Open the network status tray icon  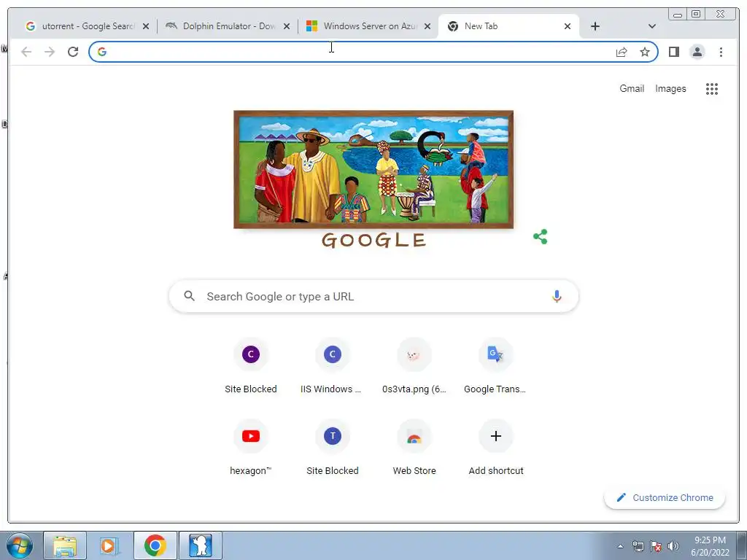[638, 546]
